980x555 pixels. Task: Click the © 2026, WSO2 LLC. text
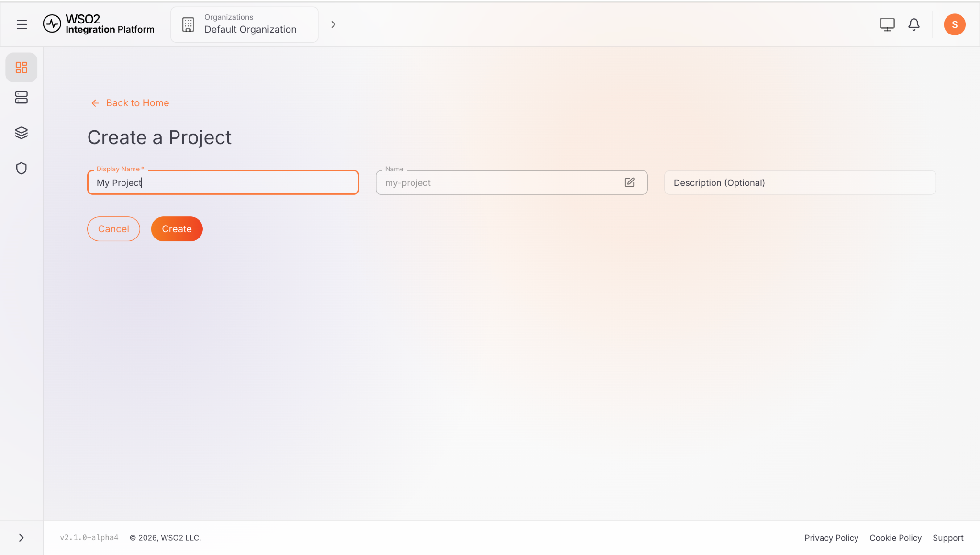tap(165, 538)
